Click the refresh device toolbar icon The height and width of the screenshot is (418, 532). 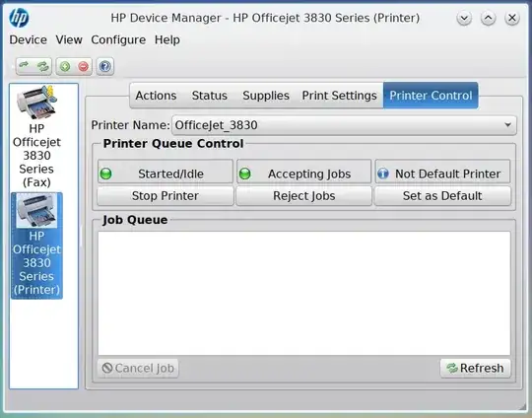click(24, 66)
